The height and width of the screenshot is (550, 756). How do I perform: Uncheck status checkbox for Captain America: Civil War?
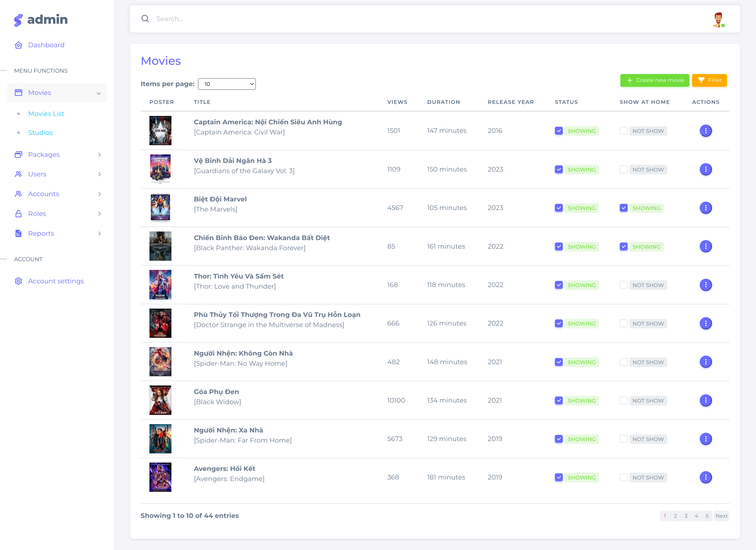[559, 131]
